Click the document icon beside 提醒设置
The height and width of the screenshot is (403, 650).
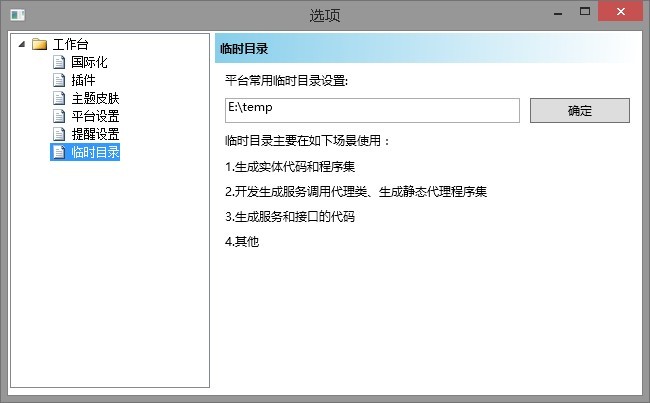tap(59, 134)
